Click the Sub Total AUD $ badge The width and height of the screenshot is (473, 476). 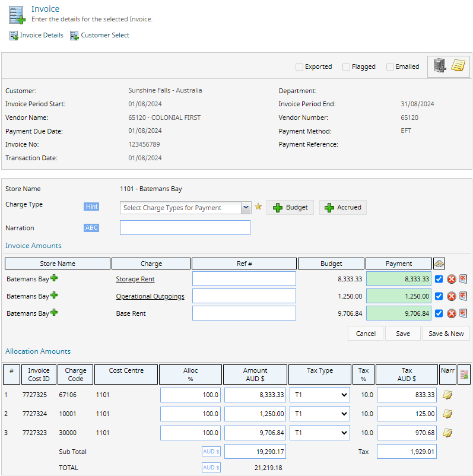point(211,452)
